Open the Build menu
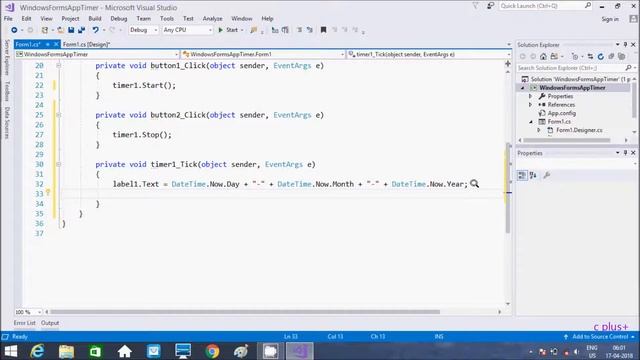The width and height of the screenshot is (640, 360). click(x=95, y=18)
